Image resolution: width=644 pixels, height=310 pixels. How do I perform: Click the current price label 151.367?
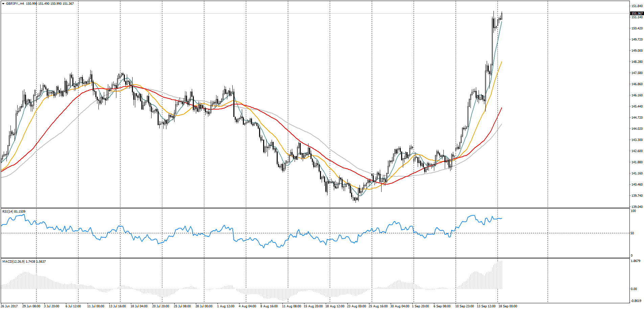[637, 14]
